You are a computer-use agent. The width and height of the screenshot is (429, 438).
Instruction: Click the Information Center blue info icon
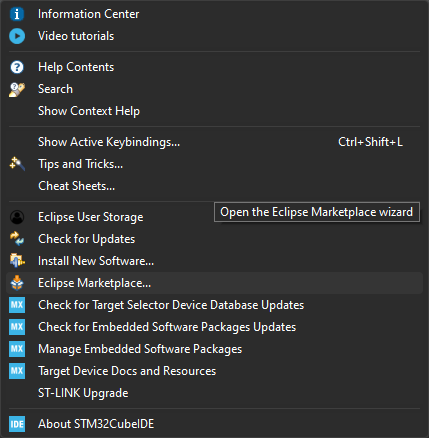tap(17, 14)
